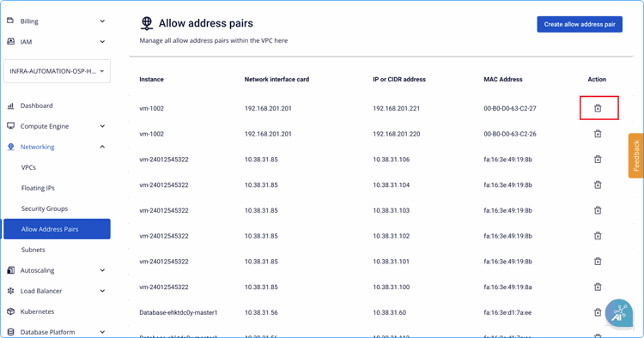Click MAC address 00-B0-D0-63-C2-26
The image size is (644, 338).
point(510,134)
